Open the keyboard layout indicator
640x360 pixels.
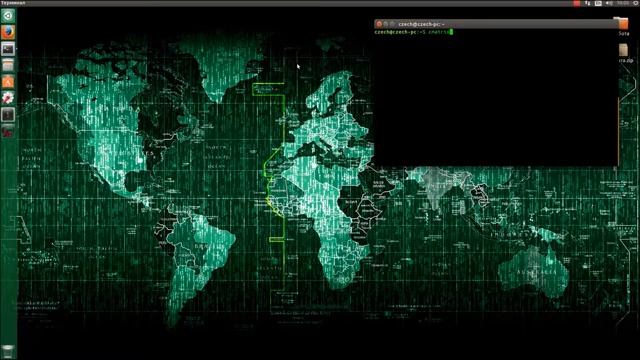point(598,3)
